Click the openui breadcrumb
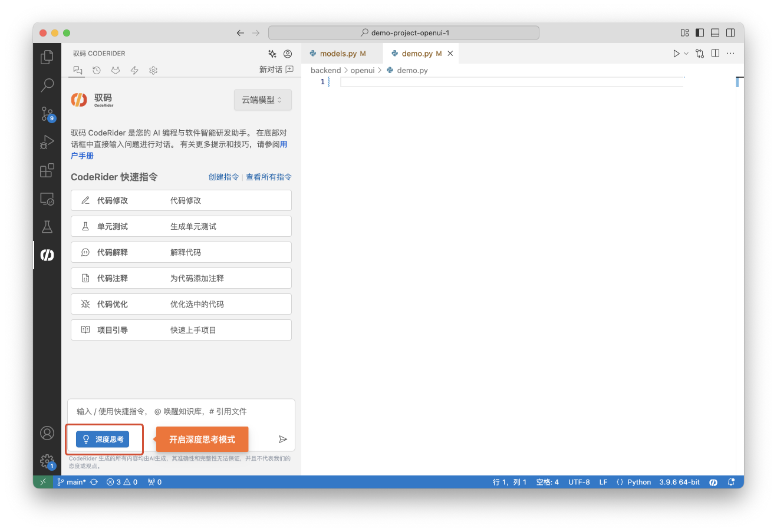The image size is (777, 532). [x=363, y=70]
